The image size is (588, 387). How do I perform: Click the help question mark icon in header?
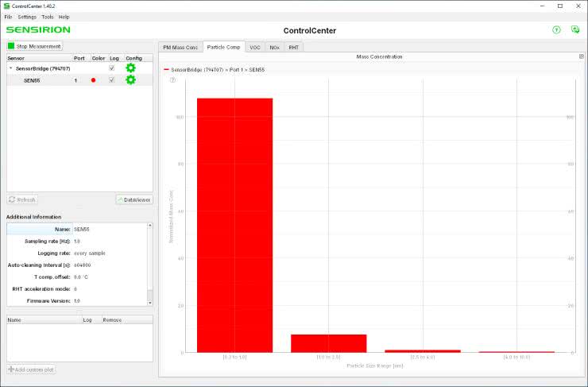tap(556, 30)
